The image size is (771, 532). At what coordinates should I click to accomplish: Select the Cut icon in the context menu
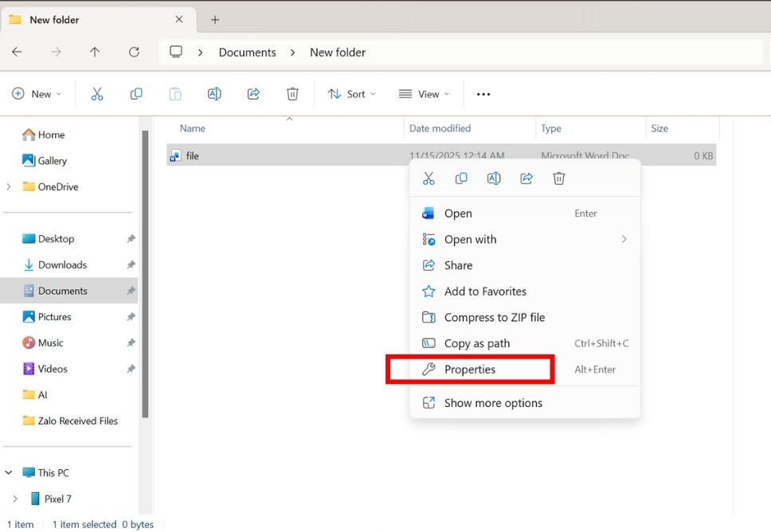point(429,178)
